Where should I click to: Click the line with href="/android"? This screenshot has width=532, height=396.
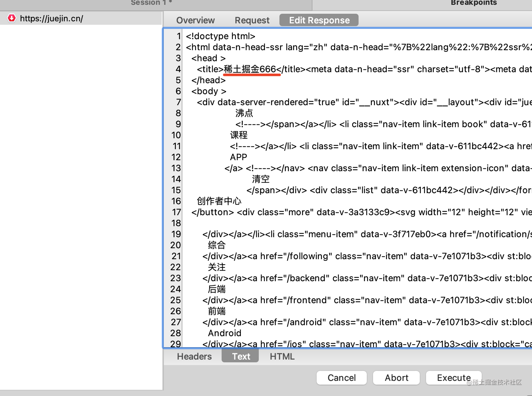[367, 322]
